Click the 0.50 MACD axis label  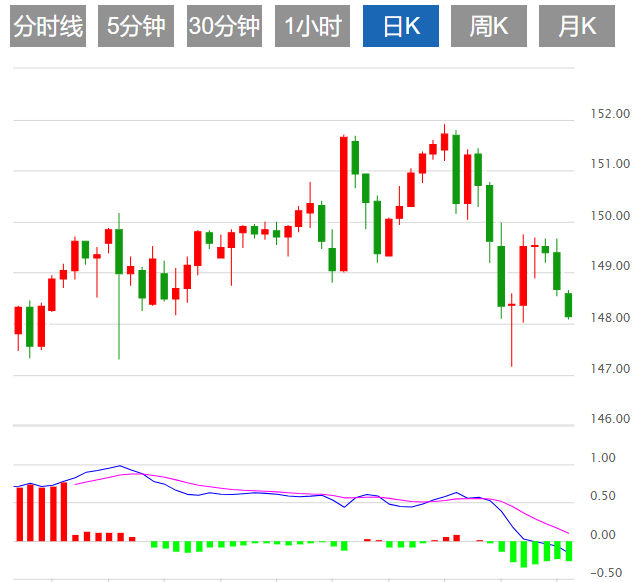[603, 496]
